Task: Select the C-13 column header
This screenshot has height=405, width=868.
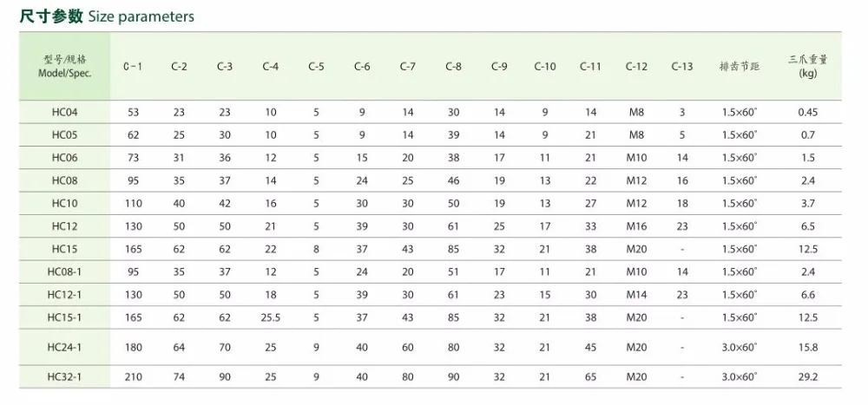Action: pos(682,67)
